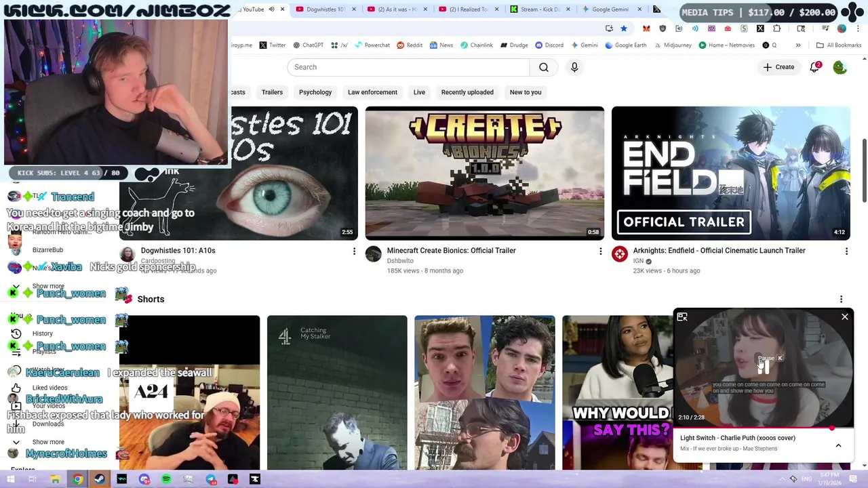Close the YouTube miniplayer
This screenshot has height=488, width=868.
(844, 317)
